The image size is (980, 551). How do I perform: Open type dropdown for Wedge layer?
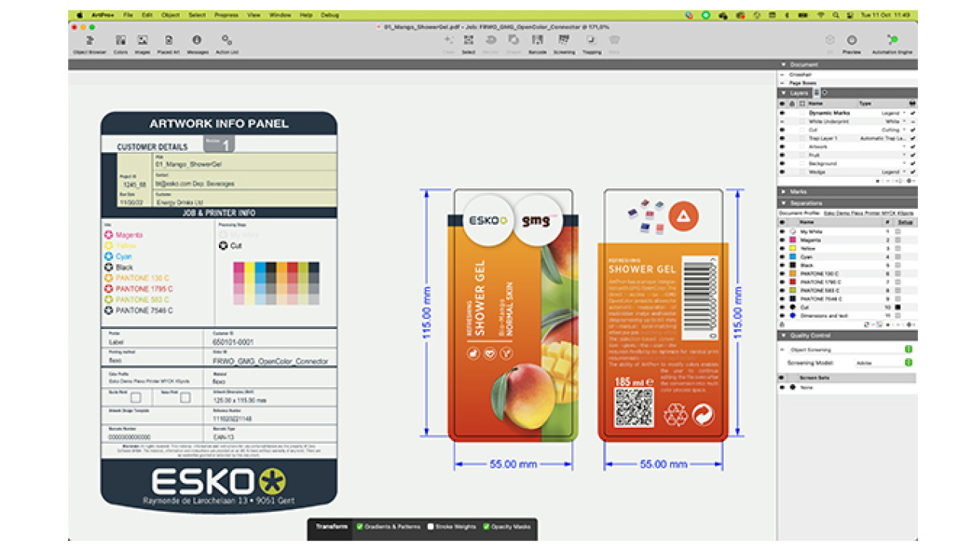pos(903,171)
